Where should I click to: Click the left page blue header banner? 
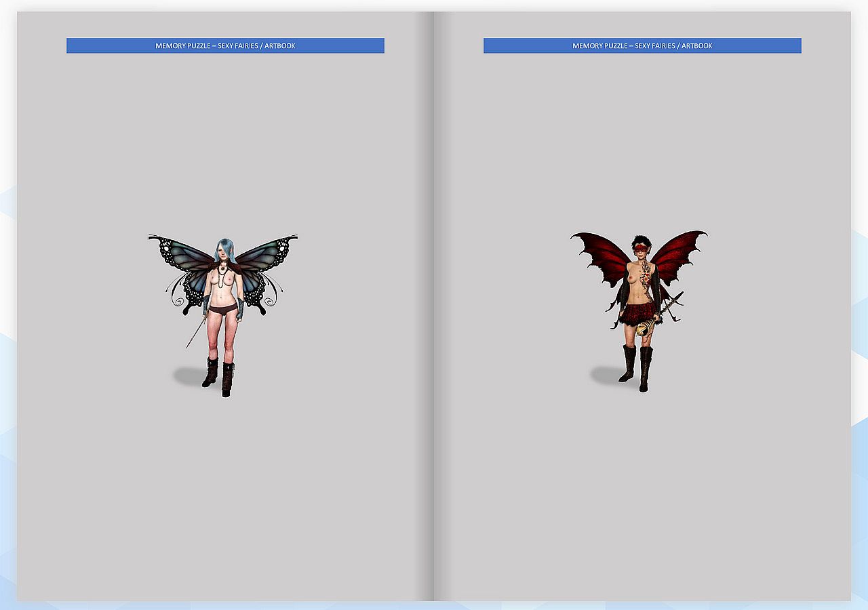225,45
